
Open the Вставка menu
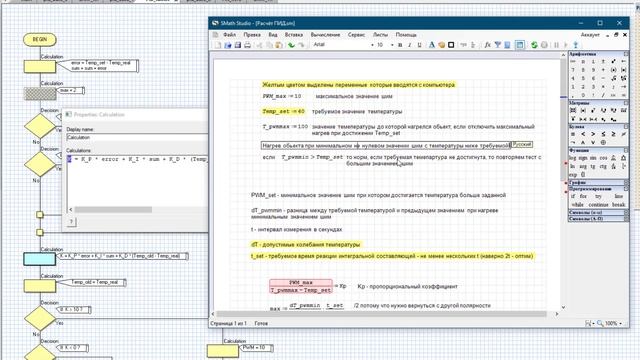point(294,35)
